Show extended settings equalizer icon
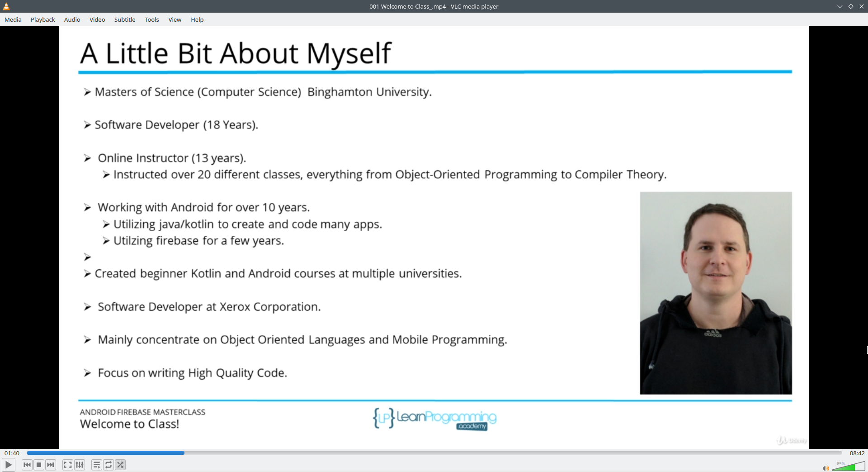This screenshot has width=868, height=472. click(80, 465)
